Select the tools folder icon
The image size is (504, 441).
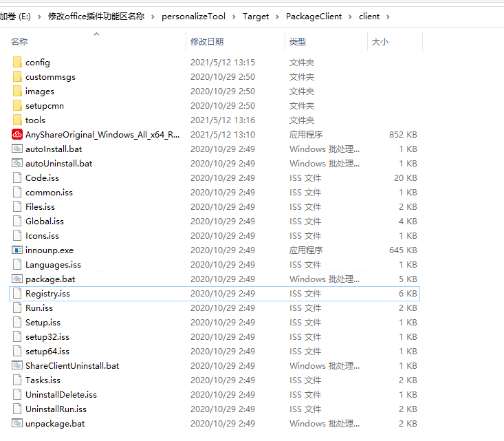(17, 120)
